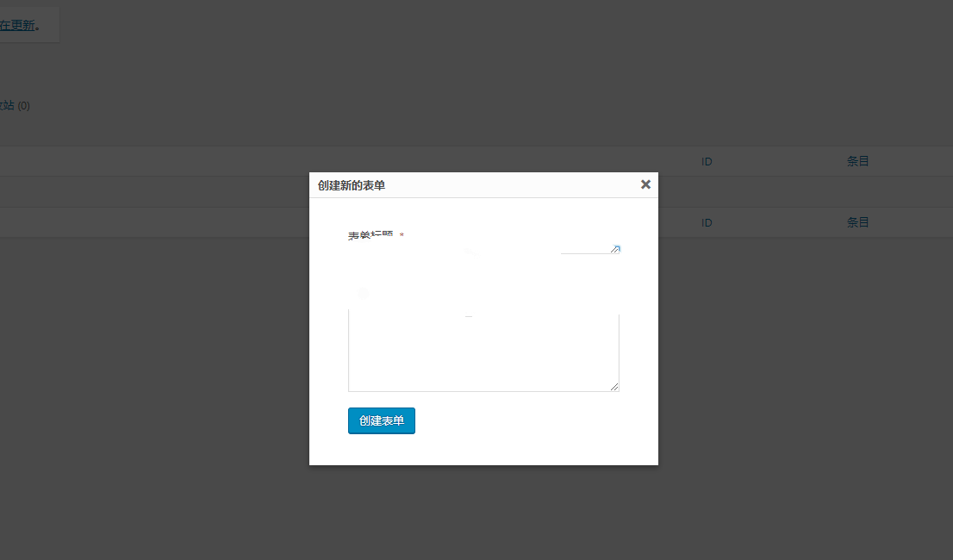
Task: Click the resize grip on the title field
Action: (x=615, y=249)
